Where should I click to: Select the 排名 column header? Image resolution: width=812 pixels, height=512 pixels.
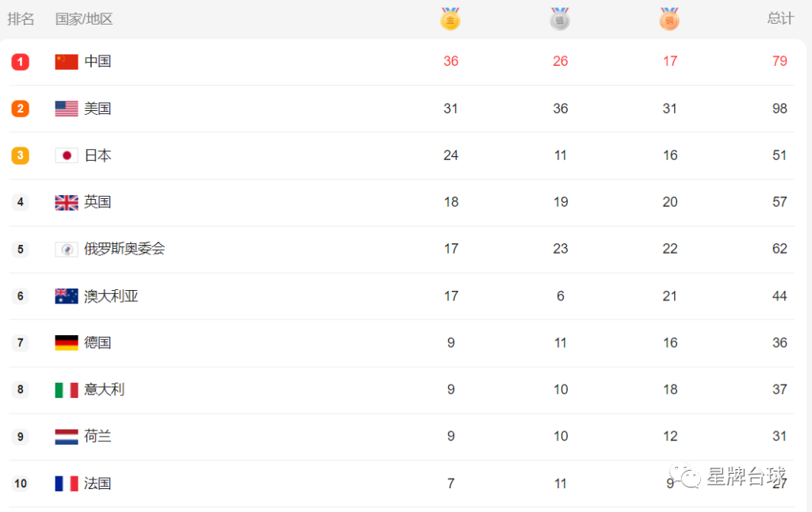coord(21,19)
